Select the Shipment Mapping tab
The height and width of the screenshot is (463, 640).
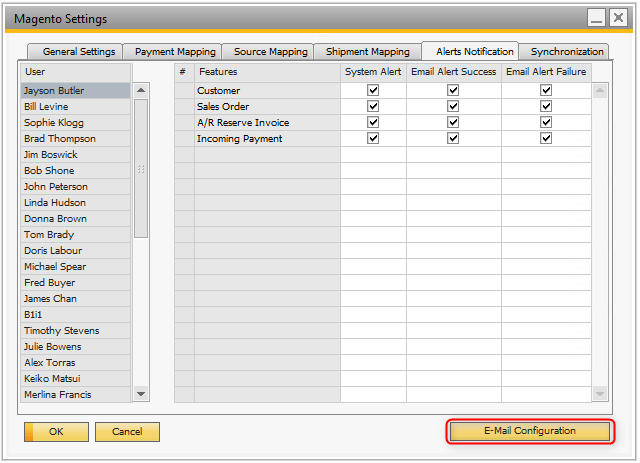click(x=368, y=52)
